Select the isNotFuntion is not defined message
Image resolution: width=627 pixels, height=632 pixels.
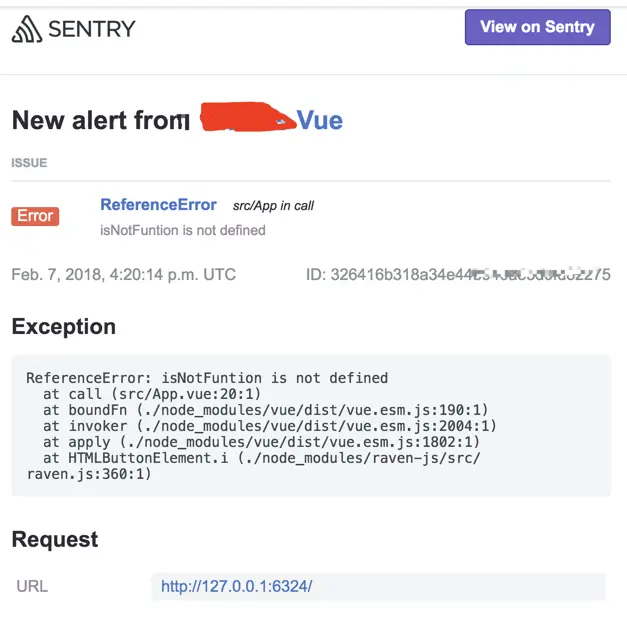(x=183, y=231)
